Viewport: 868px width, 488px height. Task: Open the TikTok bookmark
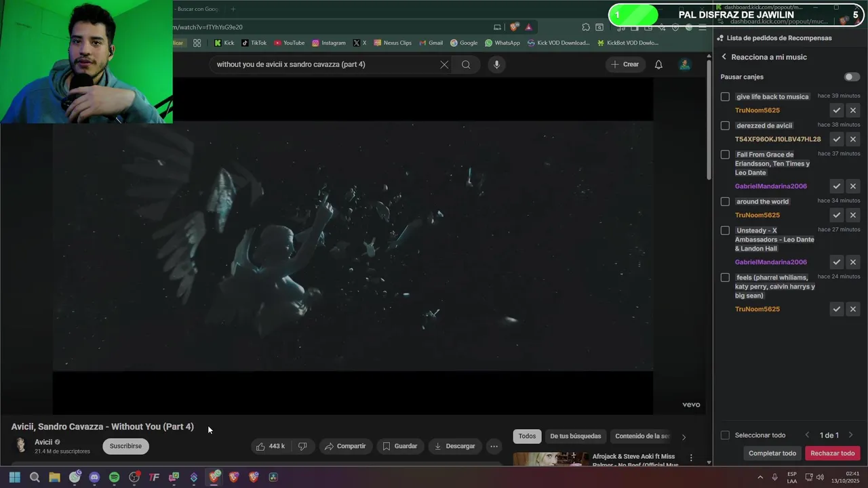point(254,43)
